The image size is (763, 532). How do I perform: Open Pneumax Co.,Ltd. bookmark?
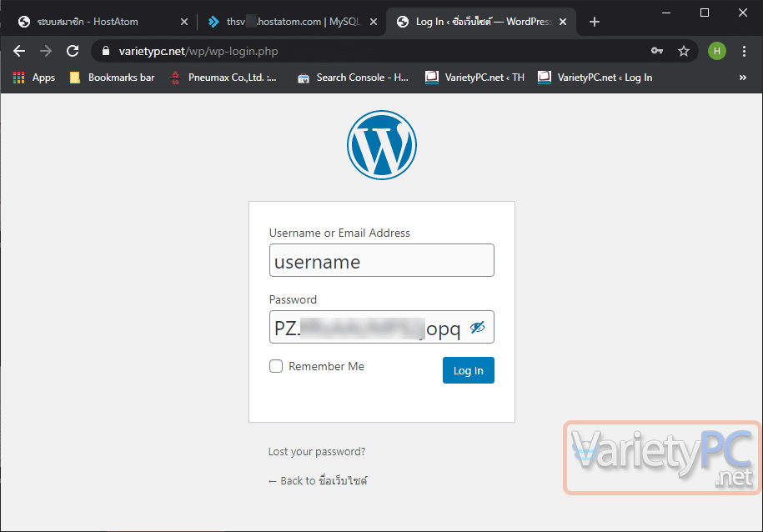[x=223, y=78]
